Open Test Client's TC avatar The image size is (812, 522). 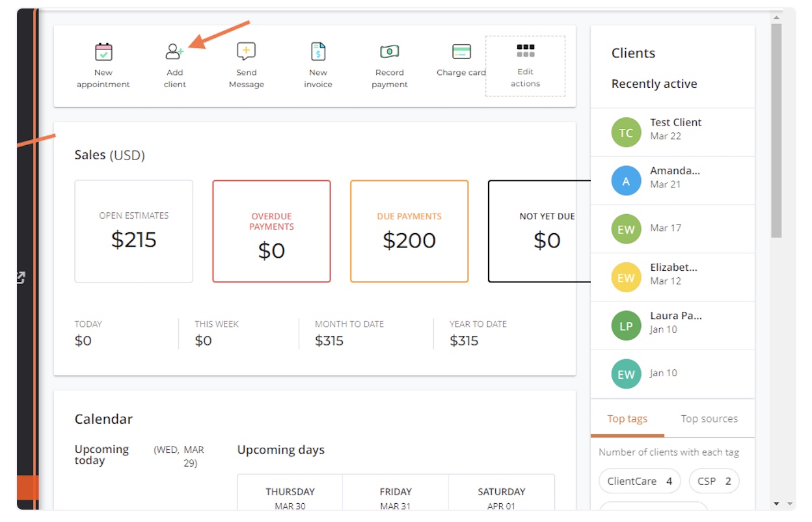point(626,133)
